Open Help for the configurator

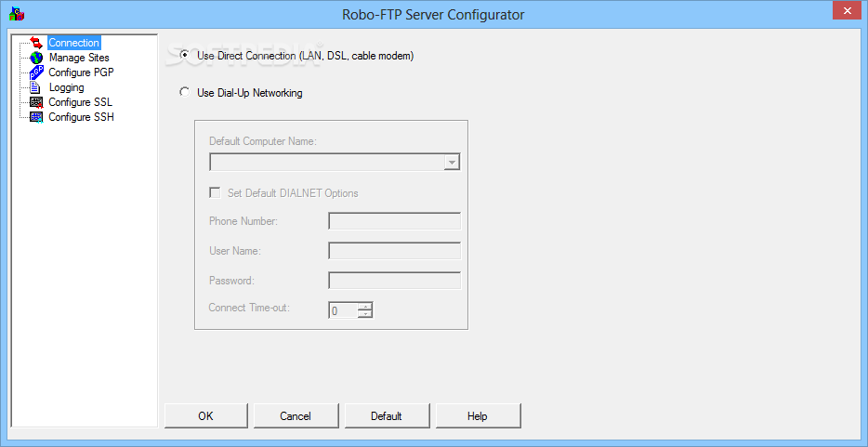477,416
